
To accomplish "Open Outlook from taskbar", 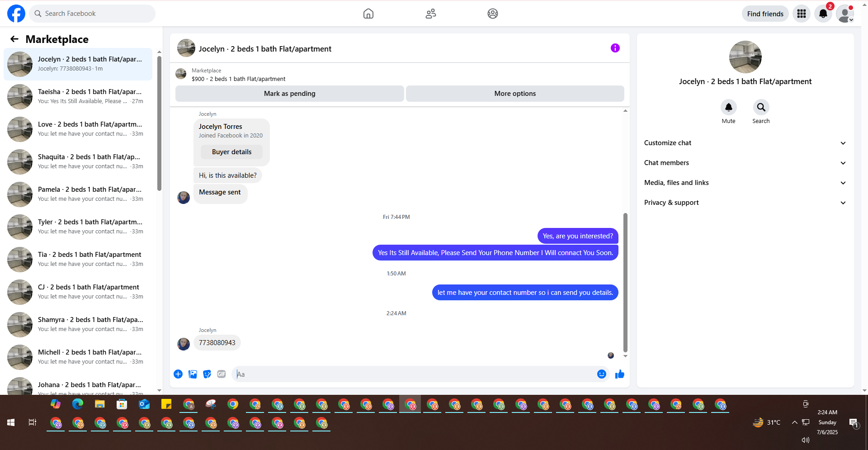I will coord(144,404).
